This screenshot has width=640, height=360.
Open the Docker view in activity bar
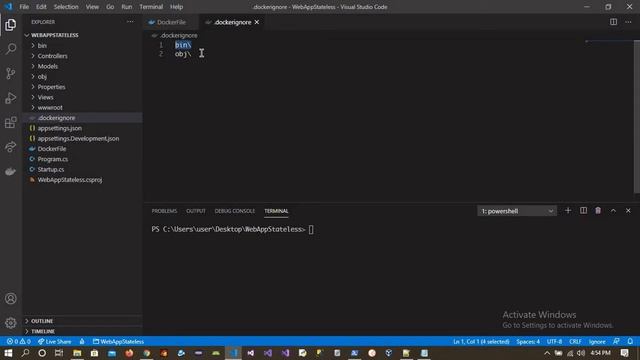(x=11, y=171)
